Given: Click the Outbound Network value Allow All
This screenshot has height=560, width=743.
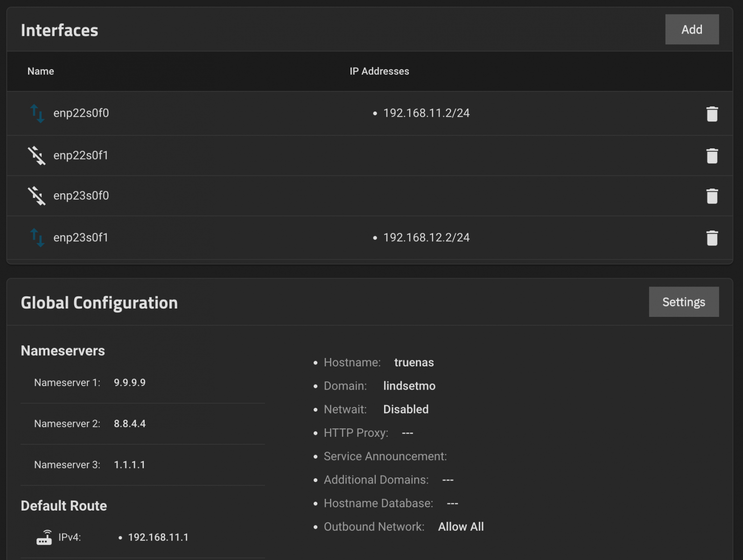Looking at the screenshot, I should pyautogui.click(x=461, y=527).
